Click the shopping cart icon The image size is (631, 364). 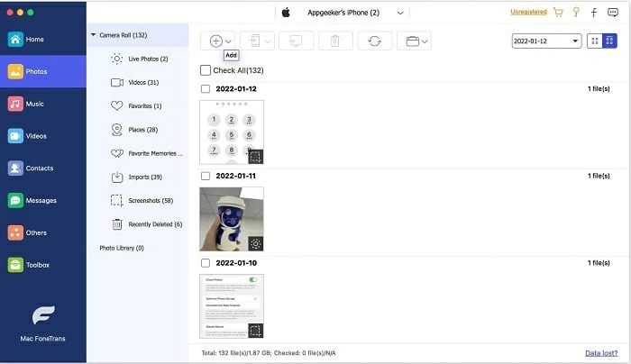[558, 13]
